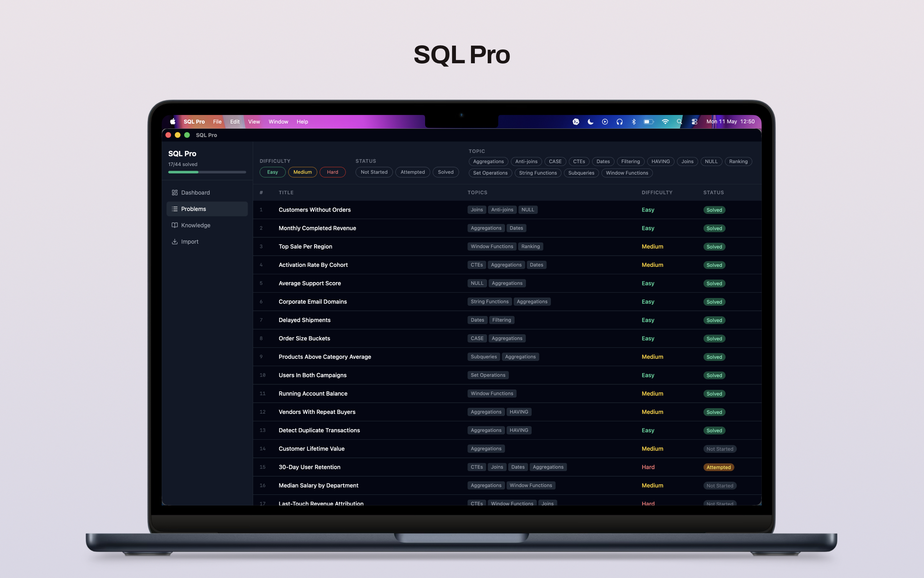Open the View menu
This screenshot has width=924, height=578.
click(x=254, y=122)
